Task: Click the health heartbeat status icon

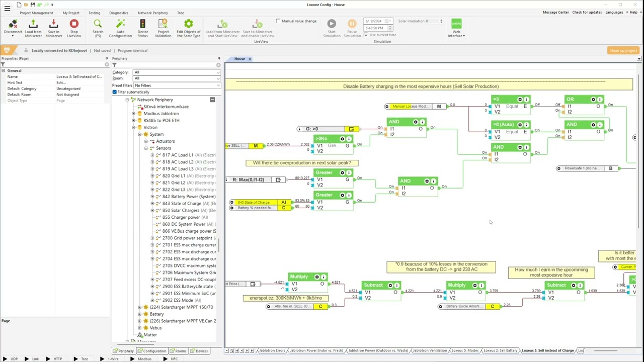Action: [x=7, y=50]
